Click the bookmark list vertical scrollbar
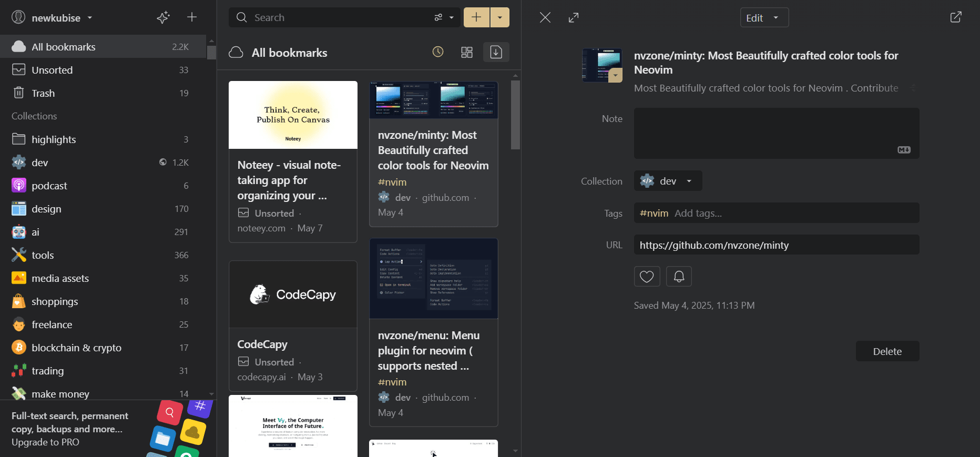This screenshot has height=457, width=980. tap(515, 115)
